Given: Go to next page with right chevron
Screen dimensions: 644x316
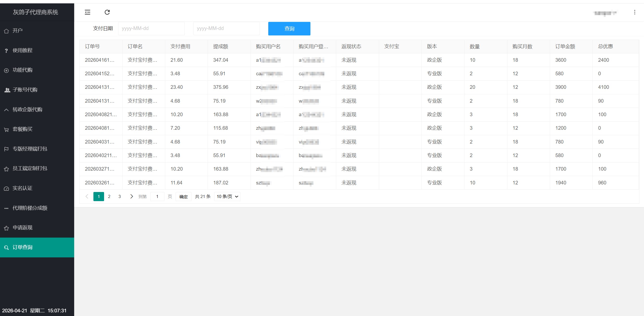Looking at the screenshot, I should (x=131, y=197).
